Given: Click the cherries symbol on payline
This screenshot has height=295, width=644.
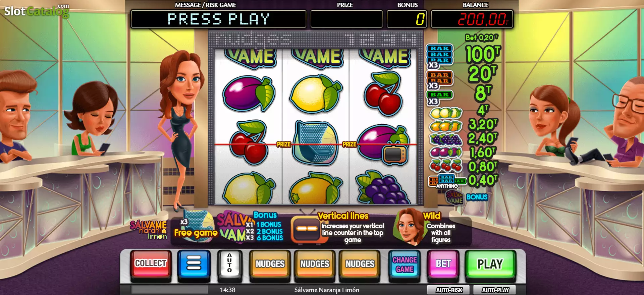Looking at the screenshot, I should tap(249, 143).
